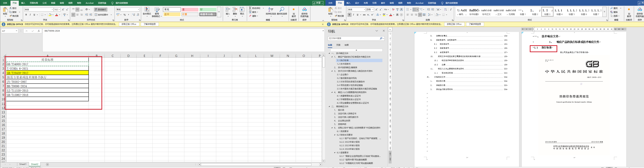Open the Excel font name dropdown
The width and height of the screenshot is (644, 168).
click(x=52, y=9)
